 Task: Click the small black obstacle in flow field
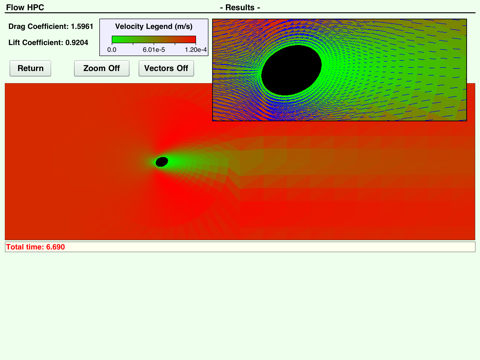pyautogui.click(x=162, y=162)
